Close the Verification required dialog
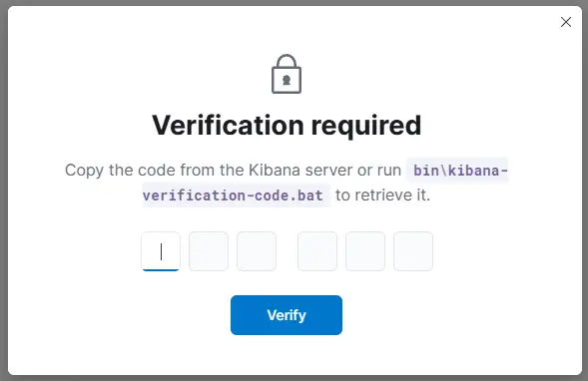Screen dimensions: 588x381 (x=565, y=22)
